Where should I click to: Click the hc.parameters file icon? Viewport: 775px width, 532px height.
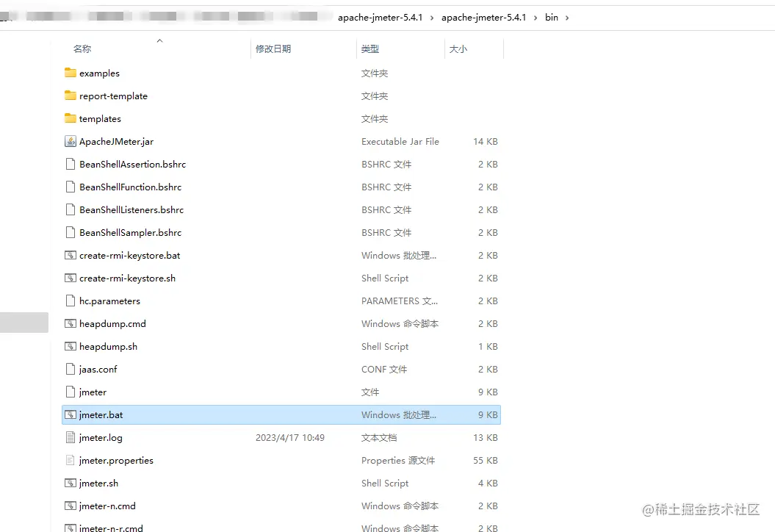click(x=71, y=301)
